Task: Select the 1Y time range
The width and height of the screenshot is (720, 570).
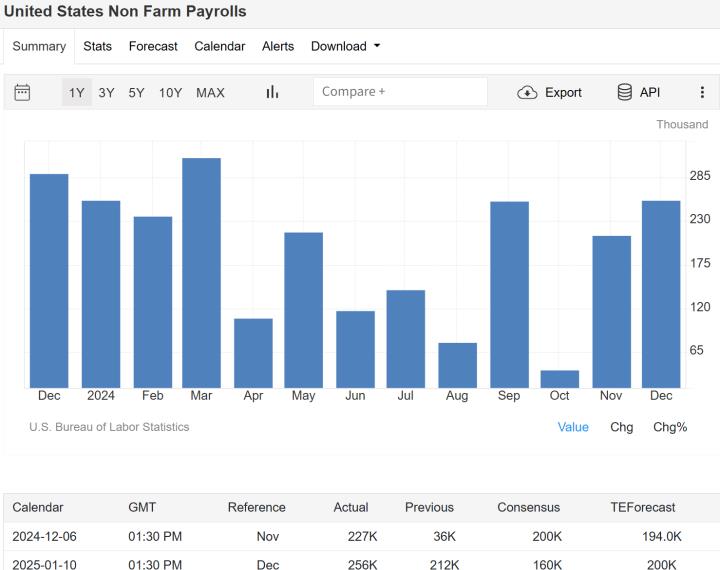Action: [77, 93]
